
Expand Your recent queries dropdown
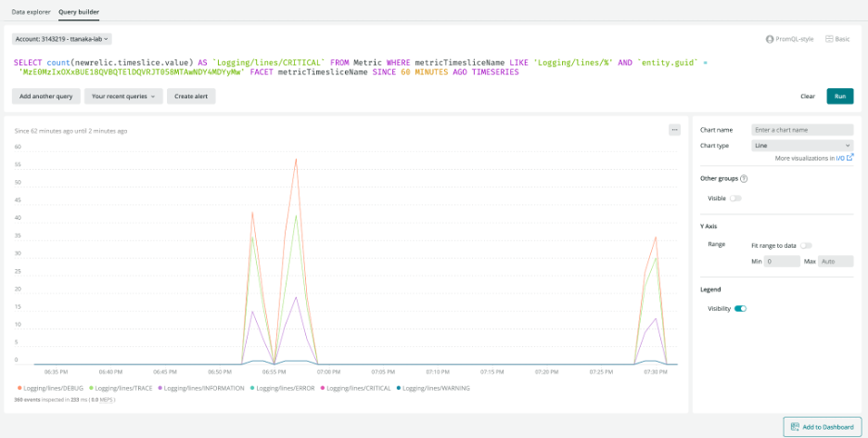(123, 96)
